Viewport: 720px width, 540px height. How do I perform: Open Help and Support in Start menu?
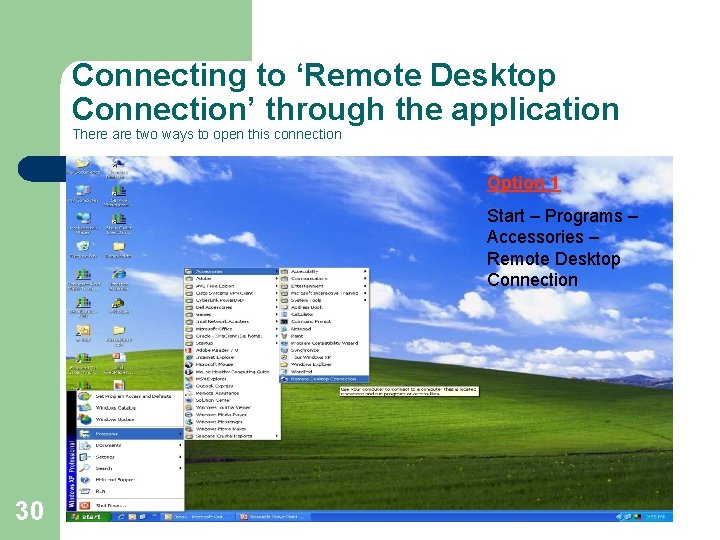[x=130, y=480]
